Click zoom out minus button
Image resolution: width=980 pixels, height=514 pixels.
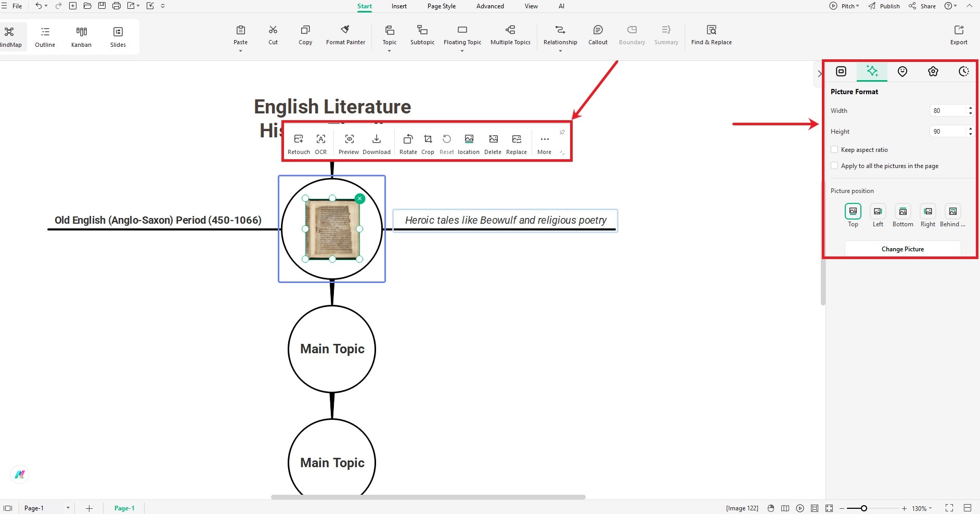click(842, 508)
